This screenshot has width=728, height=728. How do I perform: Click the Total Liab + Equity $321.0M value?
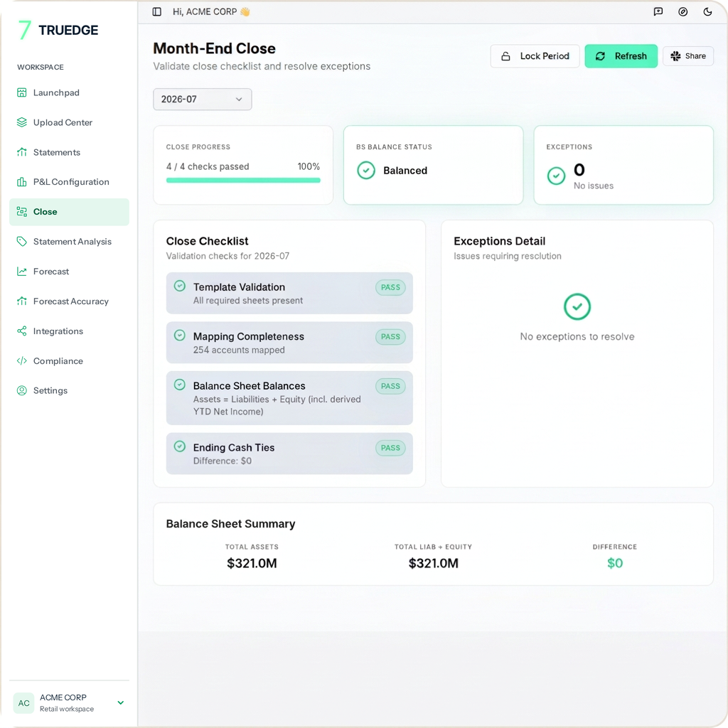coord(433,563)
